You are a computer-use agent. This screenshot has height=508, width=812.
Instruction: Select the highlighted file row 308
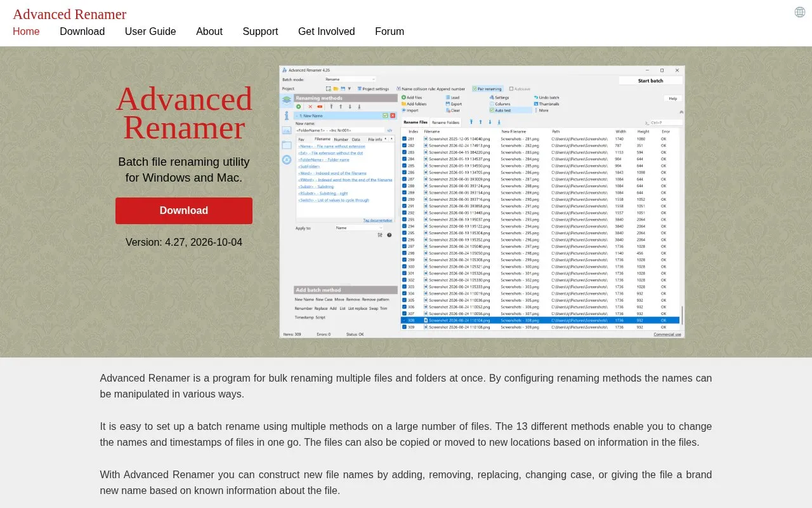[x=540, y=320]
